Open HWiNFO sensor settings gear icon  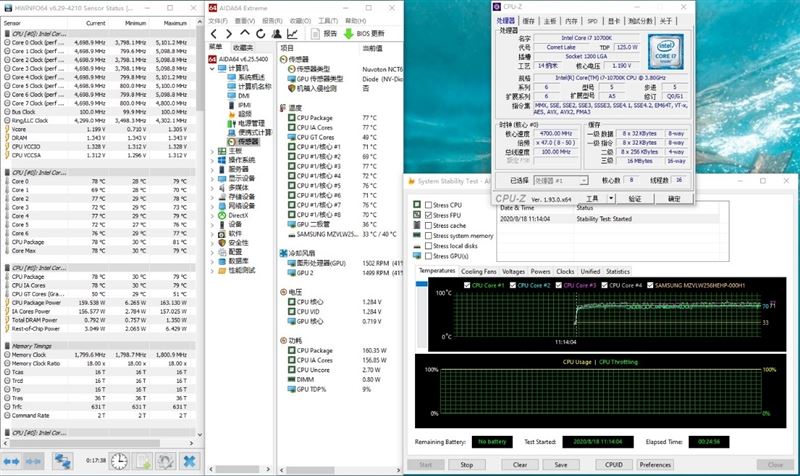click(x=166, y=461)
